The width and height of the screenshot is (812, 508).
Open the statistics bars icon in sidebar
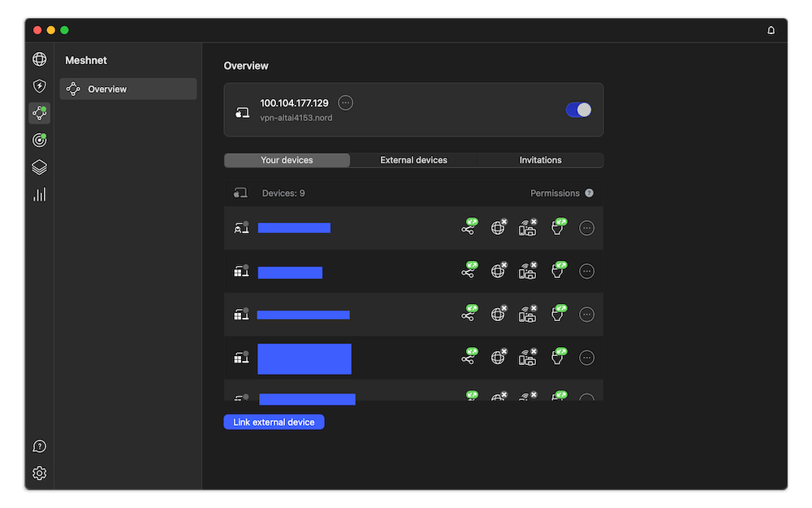39,194
